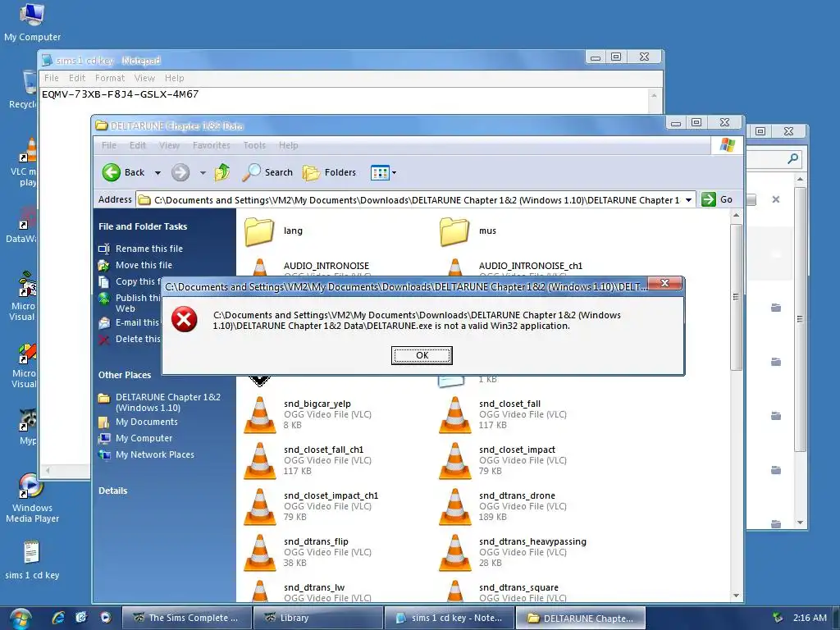Screen dimensions: 840x630
Task: Switch to The Sims Complete taskbar window
Action: pos(186,619)
